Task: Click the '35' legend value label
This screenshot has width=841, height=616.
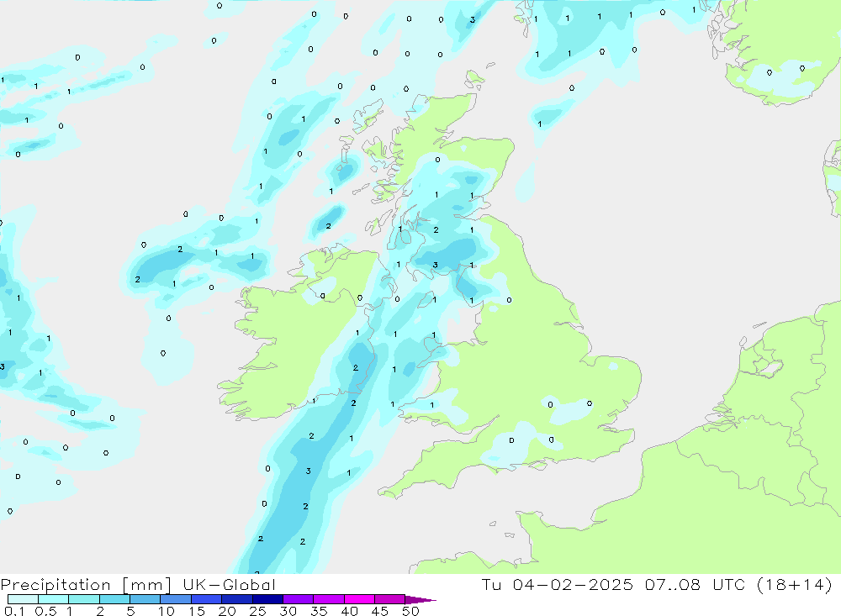Action: coord(319,611)
